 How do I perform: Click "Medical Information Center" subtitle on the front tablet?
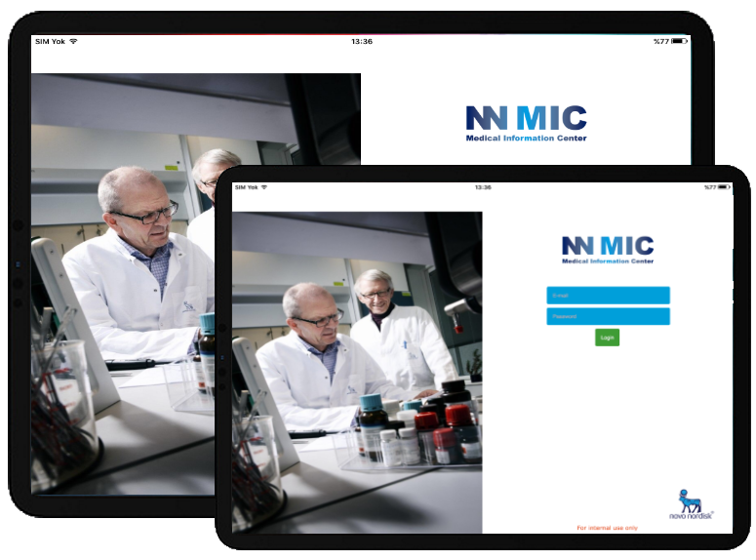pos(607,261)
